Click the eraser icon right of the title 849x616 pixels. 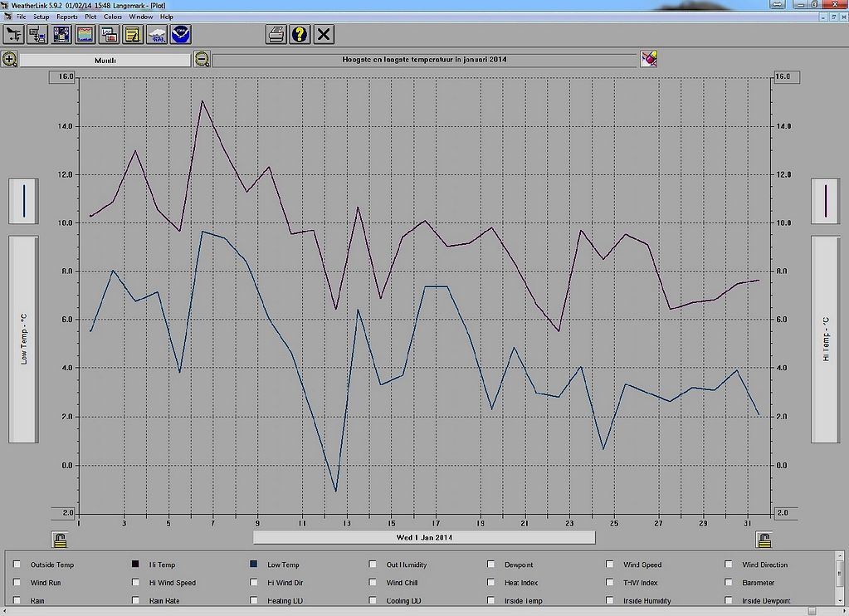(648, 59)
